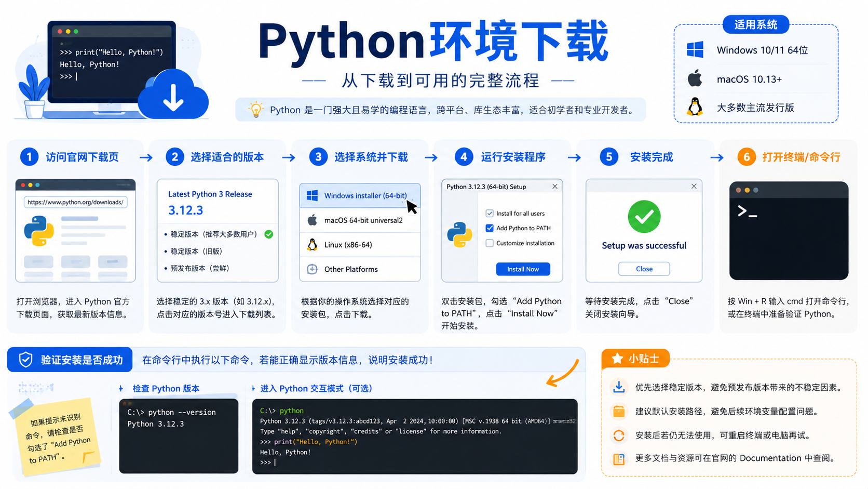Image resolution: width=868 pixels, height=489 pixels.
Task: Click the 大多数主流发行版 system label
Action: click(755, 108)
